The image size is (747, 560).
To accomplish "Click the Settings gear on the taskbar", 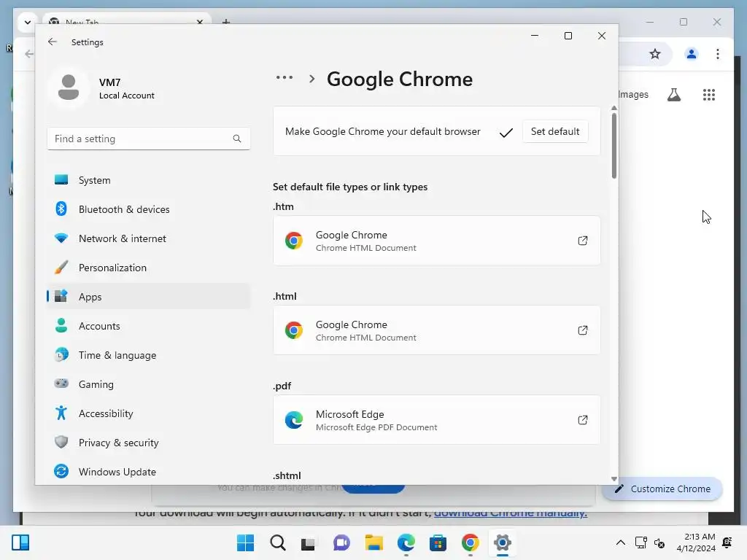I will pyautogui.click(x=502, y=542).
